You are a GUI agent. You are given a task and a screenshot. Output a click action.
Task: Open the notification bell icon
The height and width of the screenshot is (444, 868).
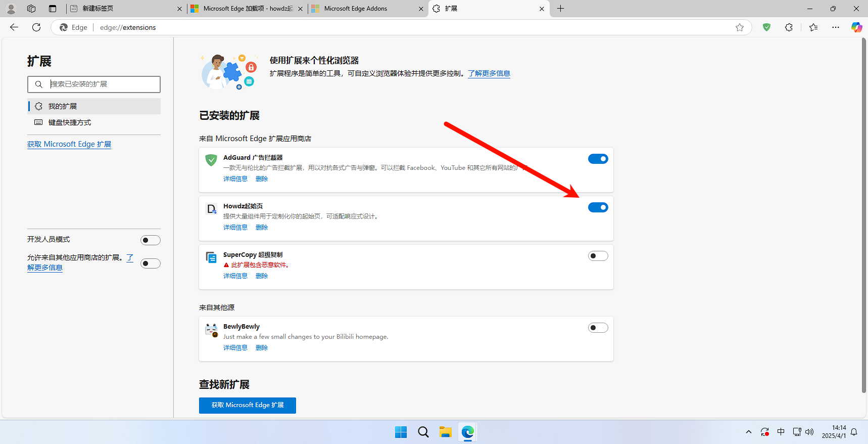point(854,432)
